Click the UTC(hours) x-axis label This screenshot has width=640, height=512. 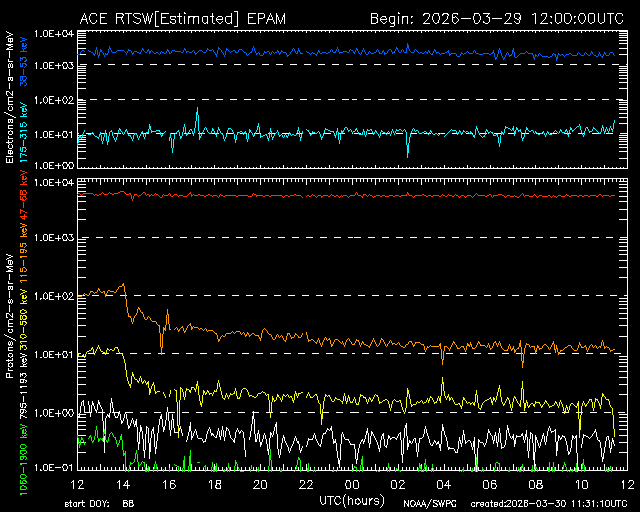point(352,497)
